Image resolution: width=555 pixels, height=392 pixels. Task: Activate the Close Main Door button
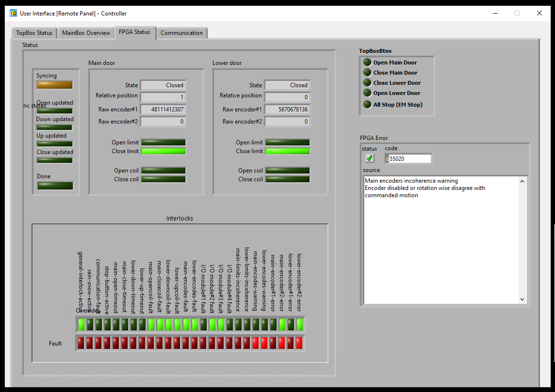367,73
